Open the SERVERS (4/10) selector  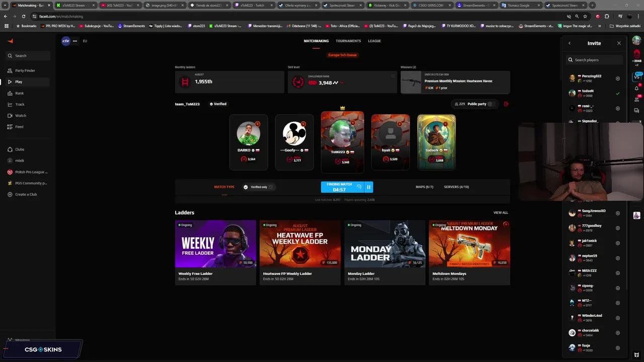[456, 187]
